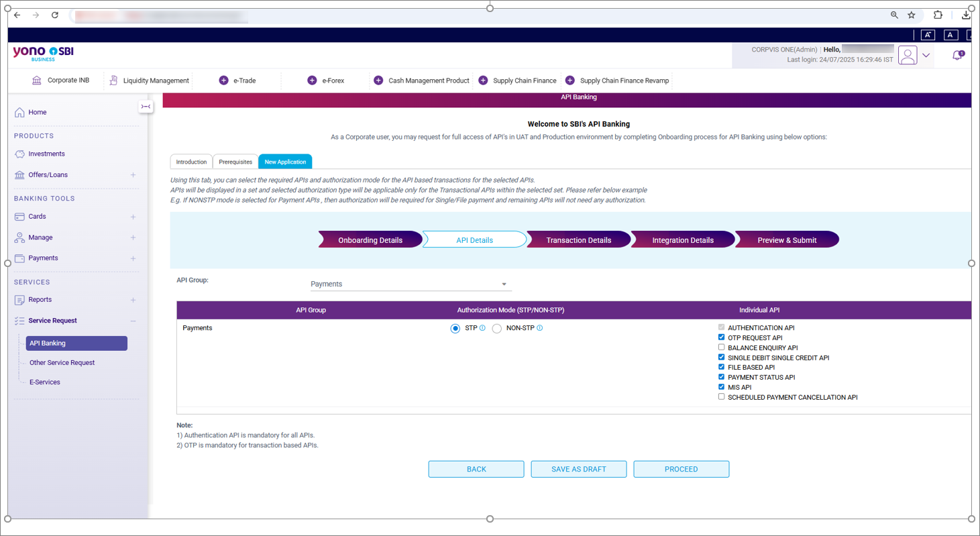Click the SAVE AS DRAFT button
Viewport: 980px width, 536px height.
579,469
